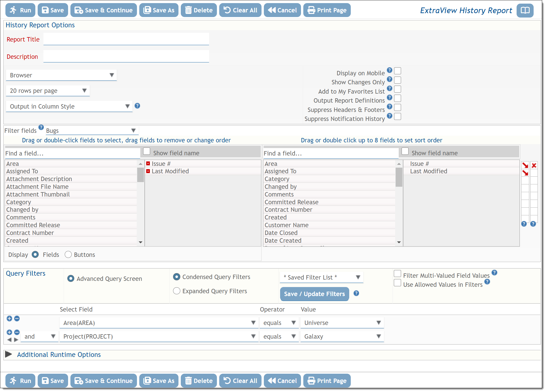Click plus icon on the Project(PROJECT) filter row
Viewport: 546px width, 392px height.
click(x=9, y=332)
